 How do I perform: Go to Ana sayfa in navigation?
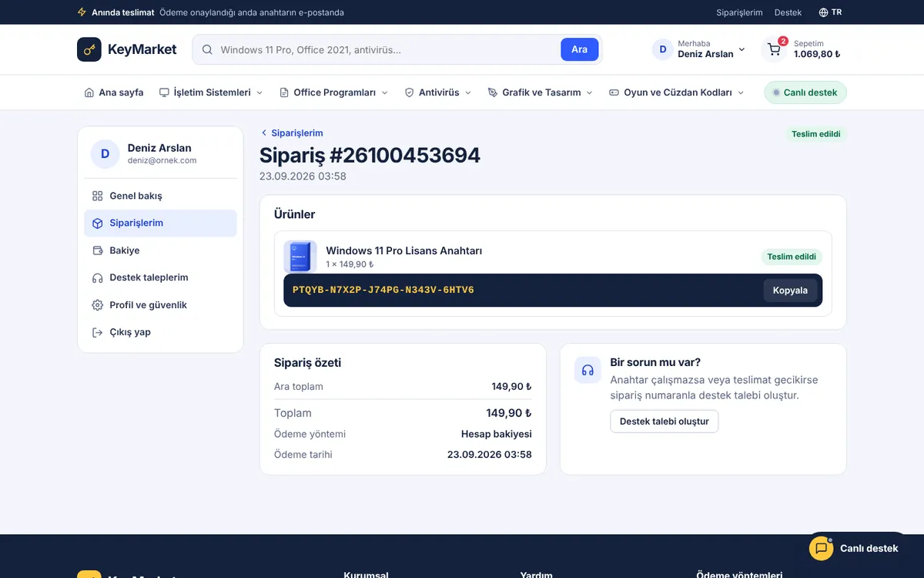(x=114, y=92)
